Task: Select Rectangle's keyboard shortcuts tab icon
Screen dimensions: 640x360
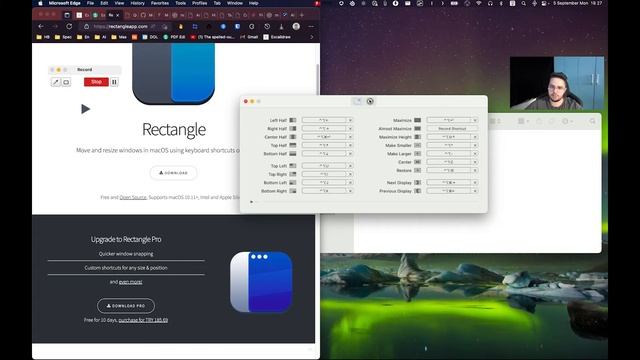Action: click(358, 101)
